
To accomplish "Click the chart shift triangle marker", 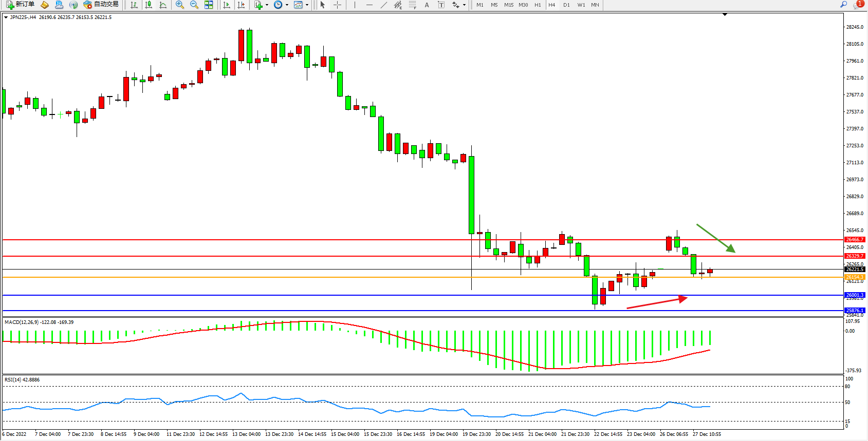I will tap(725, 15).
